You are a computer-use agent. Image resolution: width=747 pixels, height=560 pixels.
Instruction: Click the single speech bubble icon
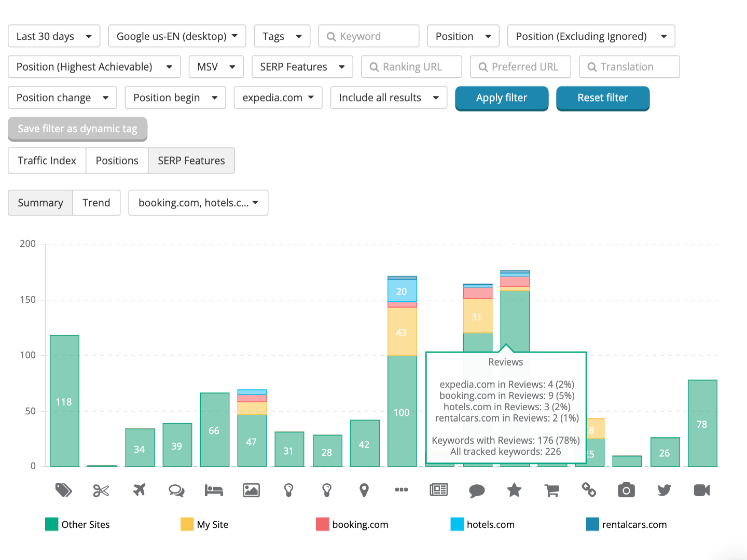[477, 491]
